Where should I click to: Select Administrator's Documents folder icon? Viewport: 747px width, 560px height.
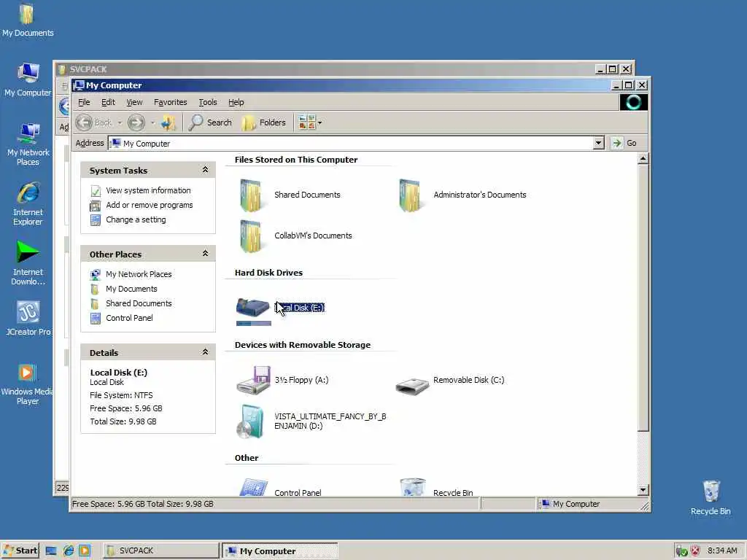coord(410,195)
